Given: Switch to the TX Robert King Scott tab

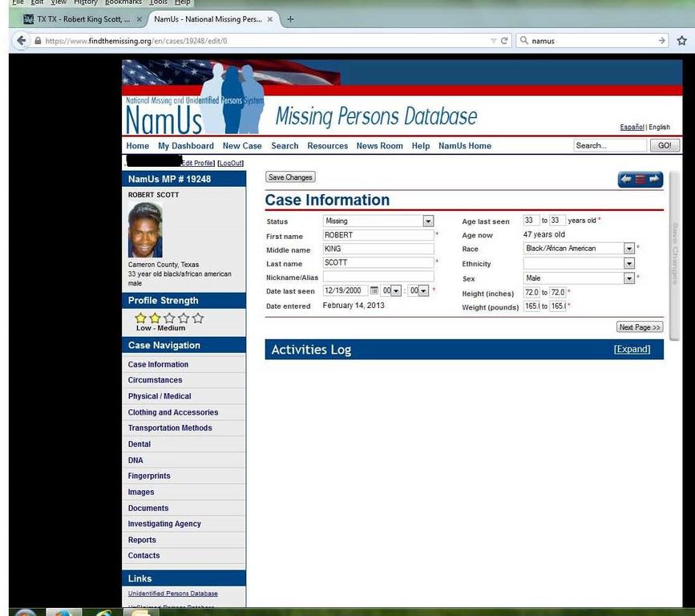Looking at the screenshot, I should 80,19.
